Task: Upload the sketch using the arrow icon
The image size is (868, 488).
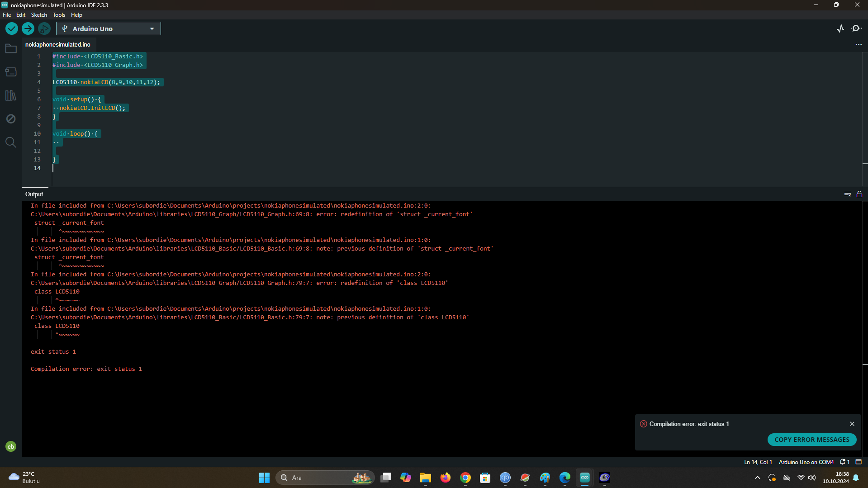Action: pos(28,28)
